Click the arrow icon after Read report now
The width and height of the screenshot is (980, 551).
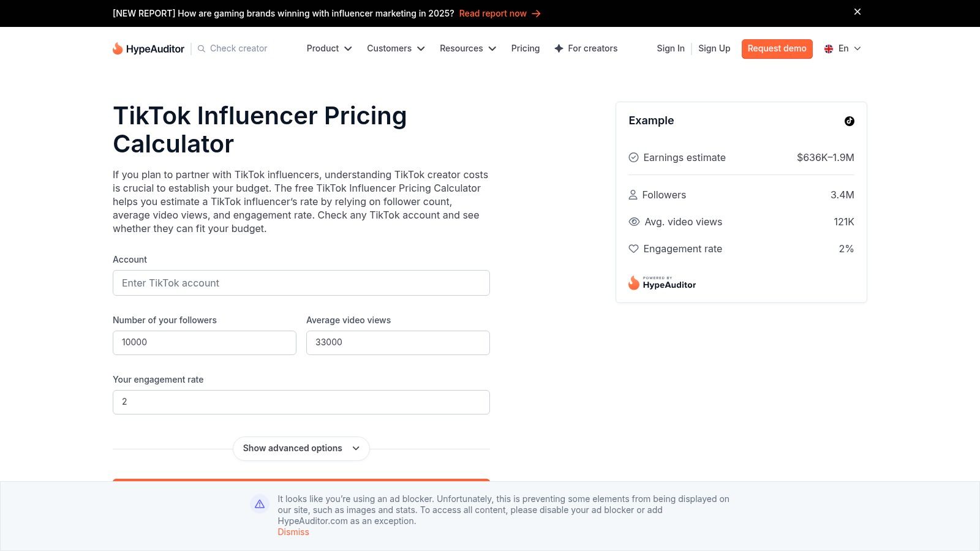coord(537,13)
